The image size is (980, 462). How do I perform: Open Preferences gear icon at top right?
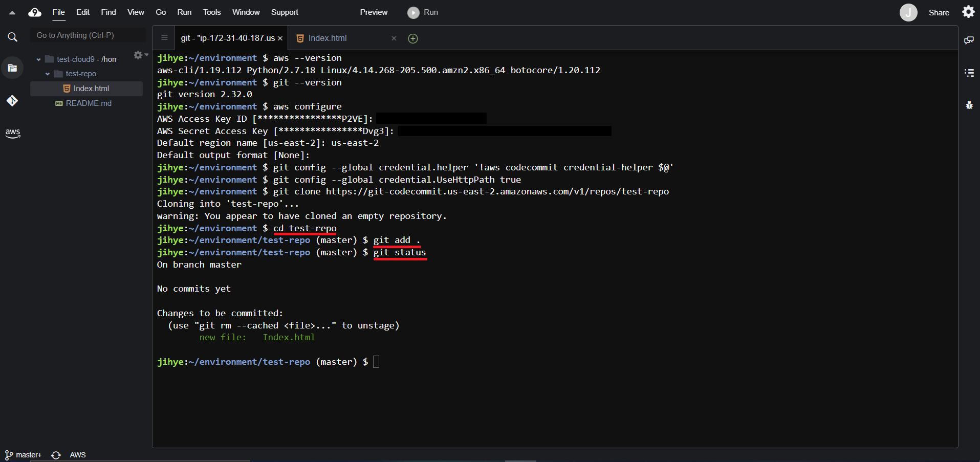click(968, 12)
